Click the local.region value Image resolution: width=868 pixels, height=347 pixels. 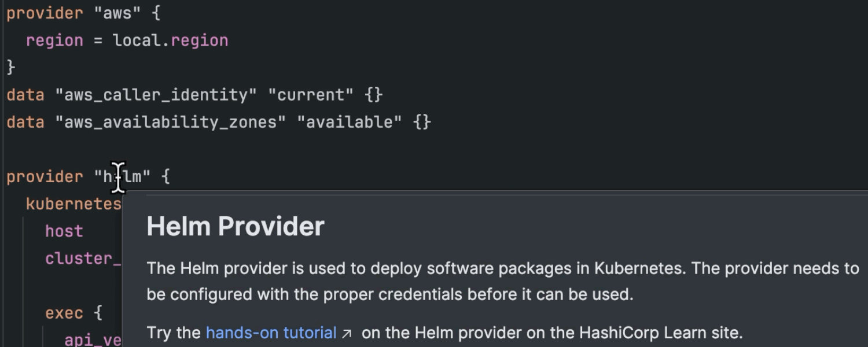[x=170, y=40]
